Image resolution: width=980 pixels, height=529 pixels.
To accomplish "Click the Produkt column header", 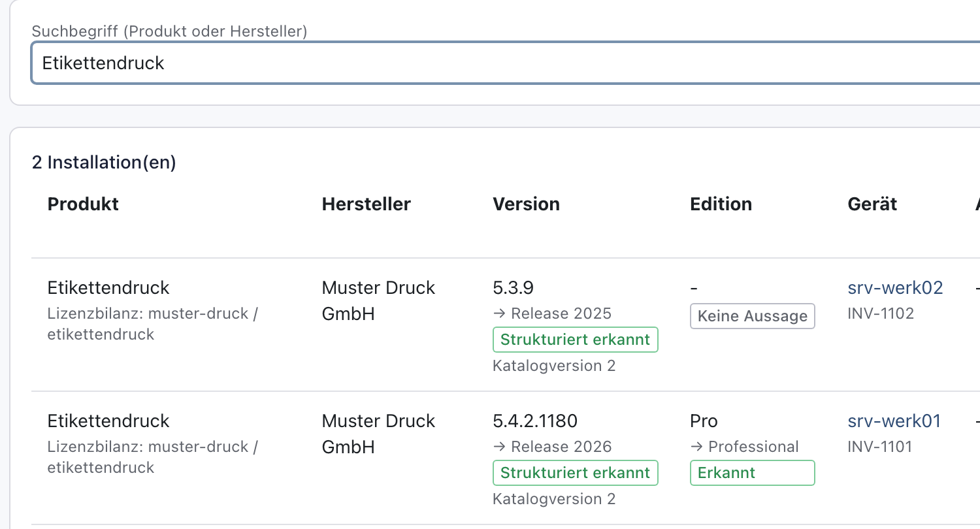I will pyautogui.click(x=83, y=204).
